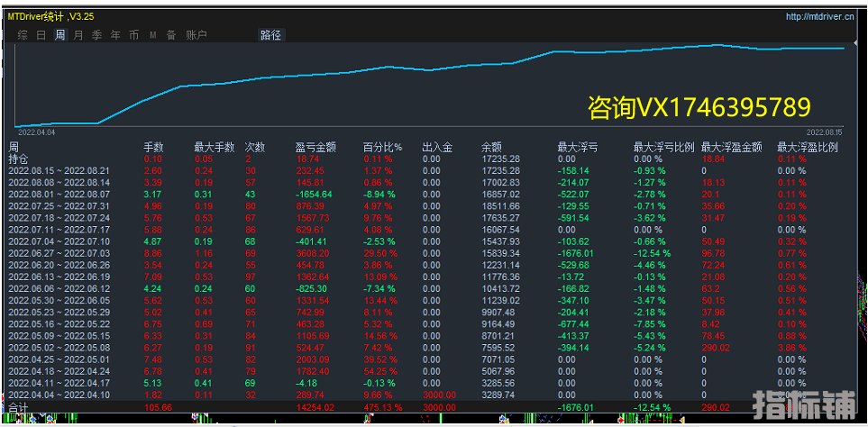Show the 年 (yearly) statistics tab
This screenshot has width=868, height=427.
click(x=114, y=35)
